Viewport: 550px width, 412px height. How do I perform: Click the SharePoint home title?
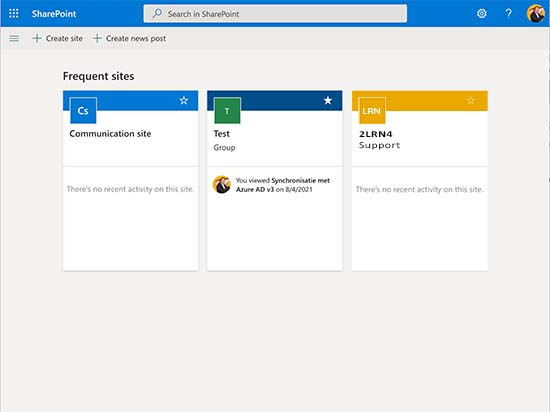[x=54, y=14]
